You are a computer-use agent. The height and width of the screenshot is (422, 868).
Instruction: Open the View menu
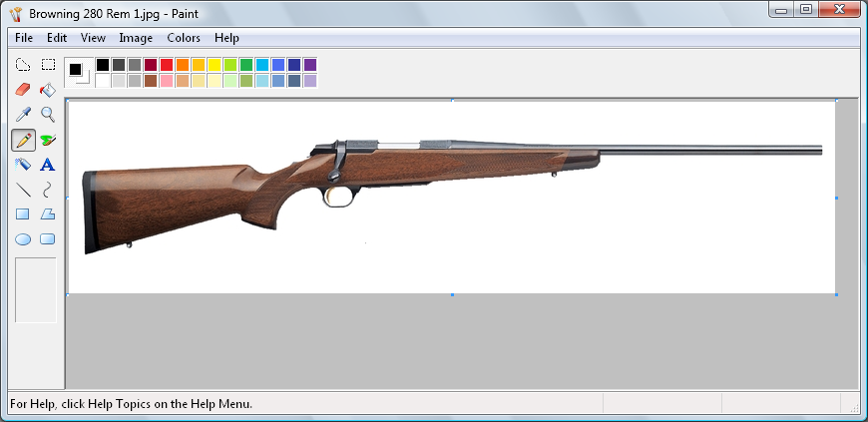pyautogui.click(x=93, y=38)
